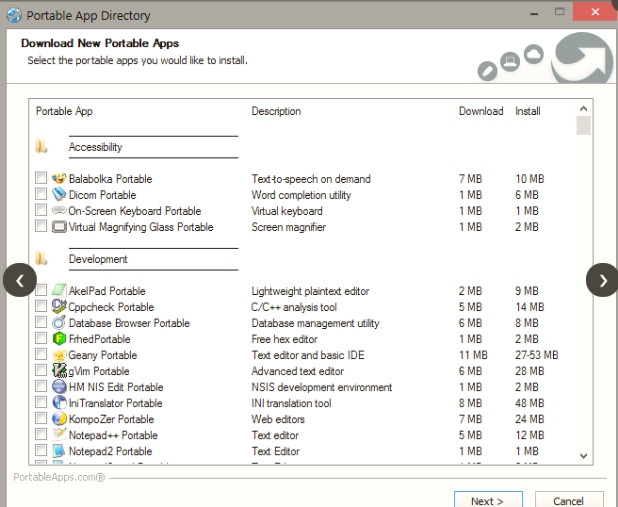
Task: Click the Cppcheck Portable icon
Action: point(59,306)
